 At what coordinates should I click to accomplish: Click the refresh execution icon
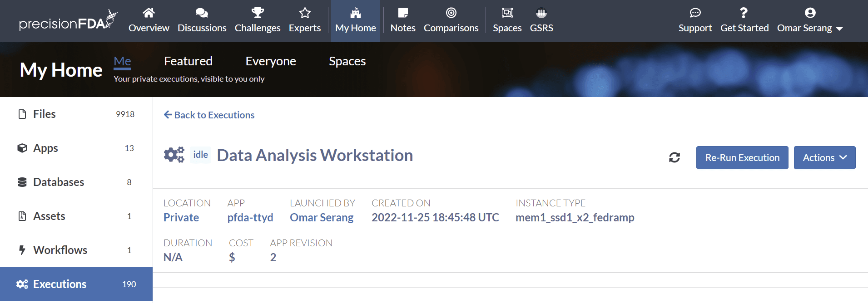point(675,157)
